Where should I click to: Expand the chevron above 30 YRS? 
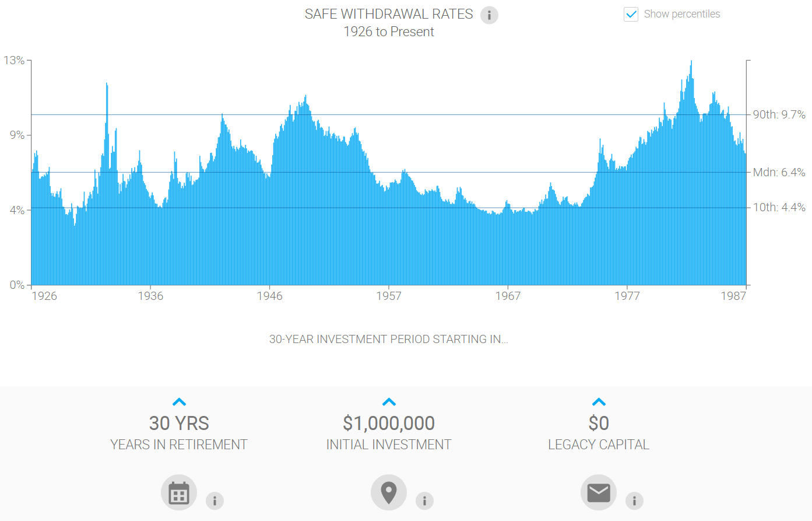pyautogui.click(x=179, y=402)
